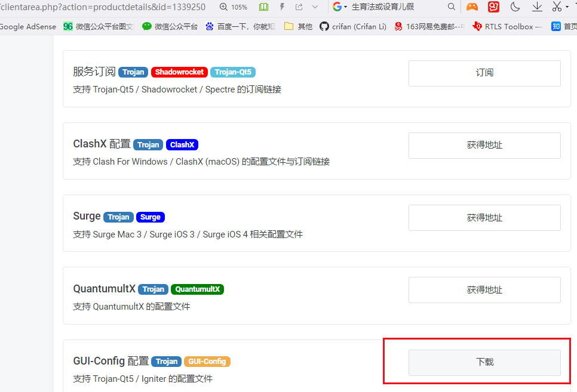Viewport: 577px width, 392px height.
Task: Open the crifan (Crifan Li) GitHub bookmark
Action: click(353, 26)
